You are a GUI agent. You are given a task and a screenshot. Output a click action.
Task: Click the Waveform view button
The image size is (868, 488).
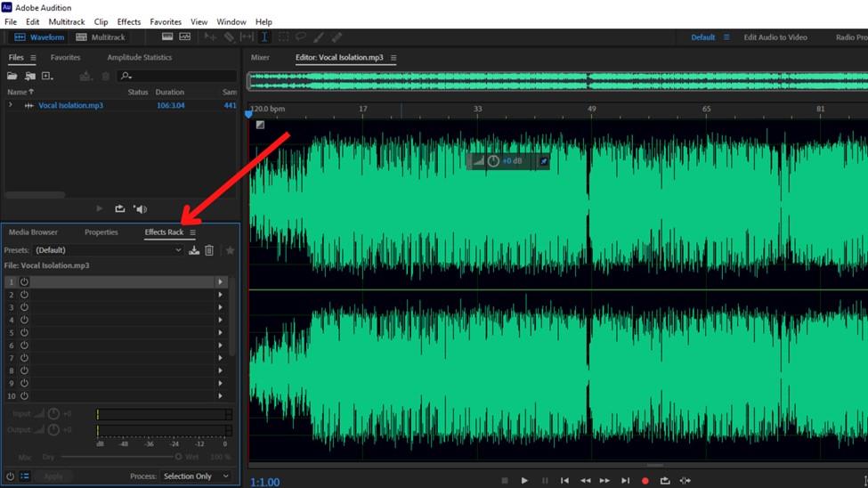tap(40, 37)
